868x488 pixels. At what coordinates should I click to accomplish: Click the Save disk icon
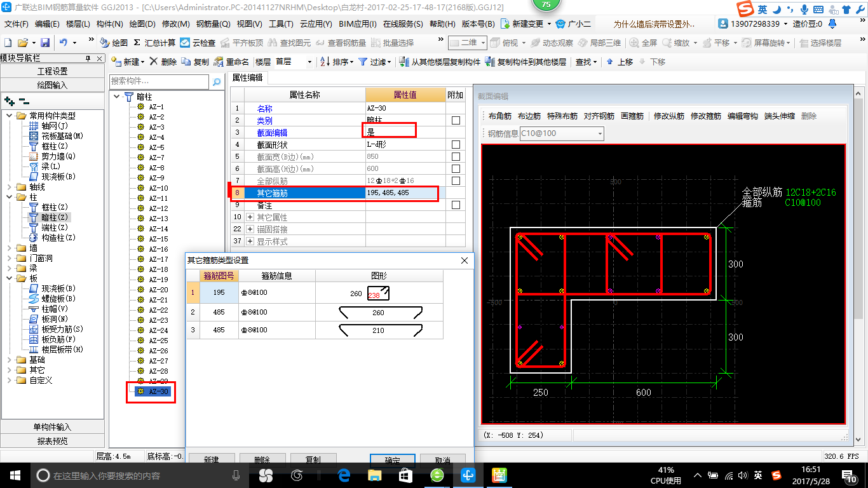(45, 43)
